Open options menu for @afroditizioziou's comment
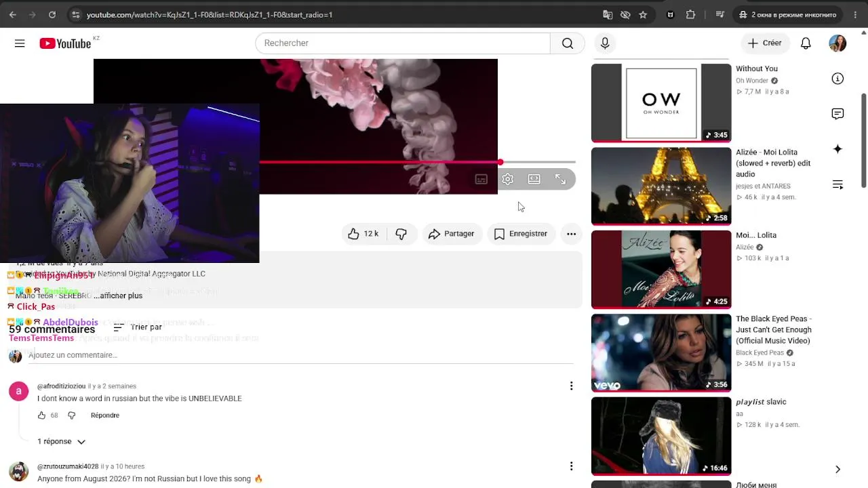Image resolution: width=868 pixels, height=488 pixels. coord(571,386)
